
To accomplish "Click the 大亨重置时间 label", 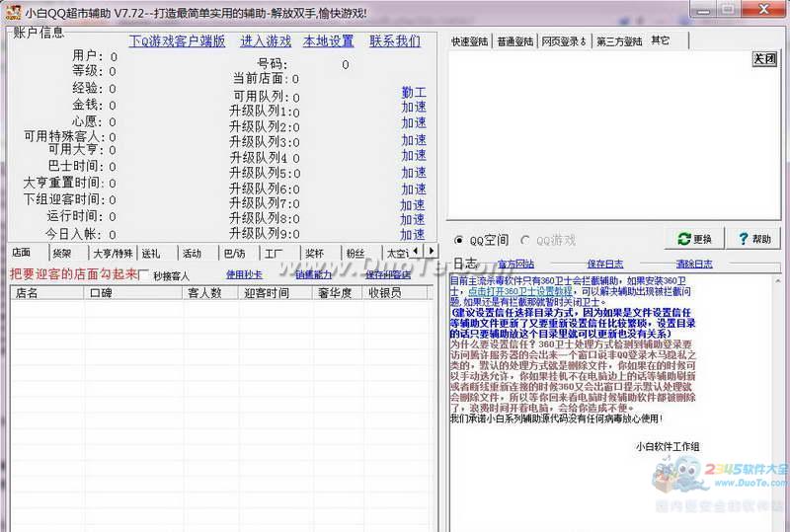I will (x=63, y=183).
